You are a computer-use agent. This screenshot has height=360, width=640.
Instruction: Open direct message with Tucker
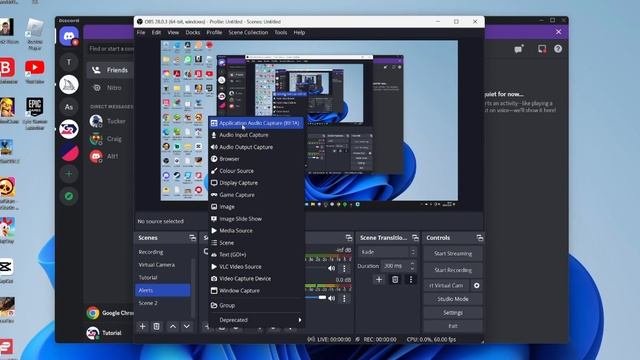[110, 121]
